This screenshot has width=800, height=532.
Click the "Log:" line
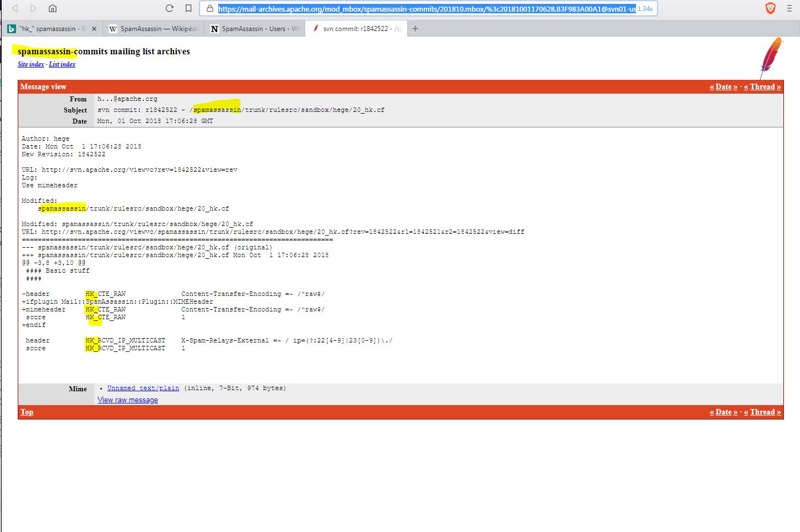pos(29,178)
